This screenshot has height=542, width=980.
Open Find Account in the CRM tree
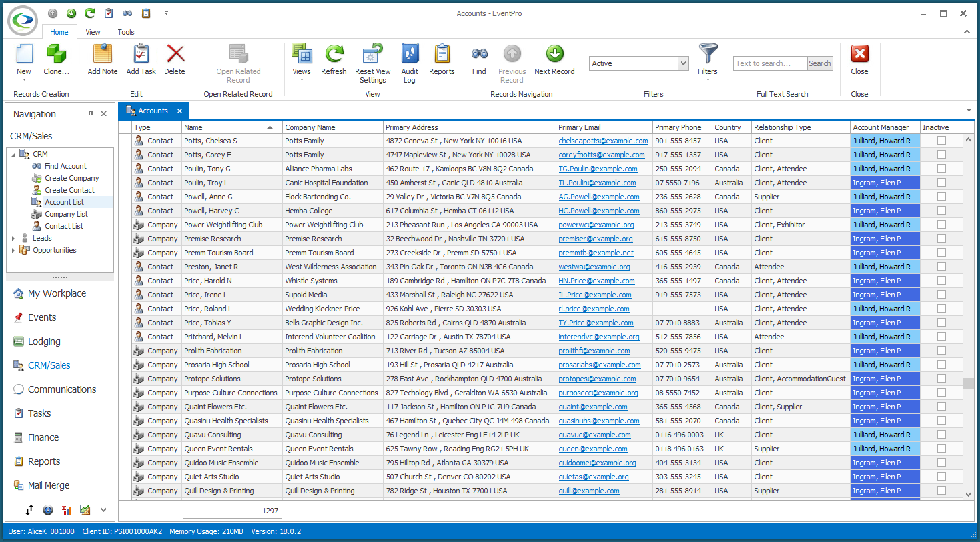coord(65,166)
